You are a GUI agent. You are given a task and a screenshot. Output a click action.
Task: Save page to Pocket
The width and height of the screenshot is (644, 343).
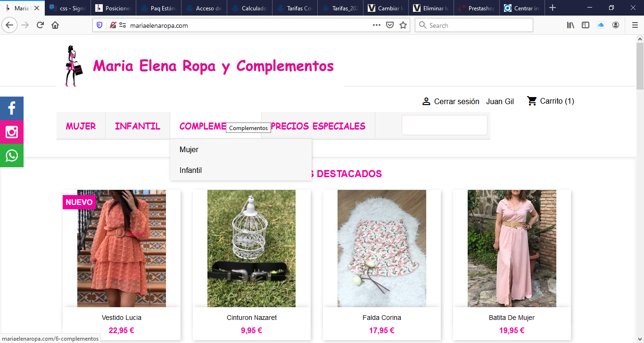click(390, 25)
